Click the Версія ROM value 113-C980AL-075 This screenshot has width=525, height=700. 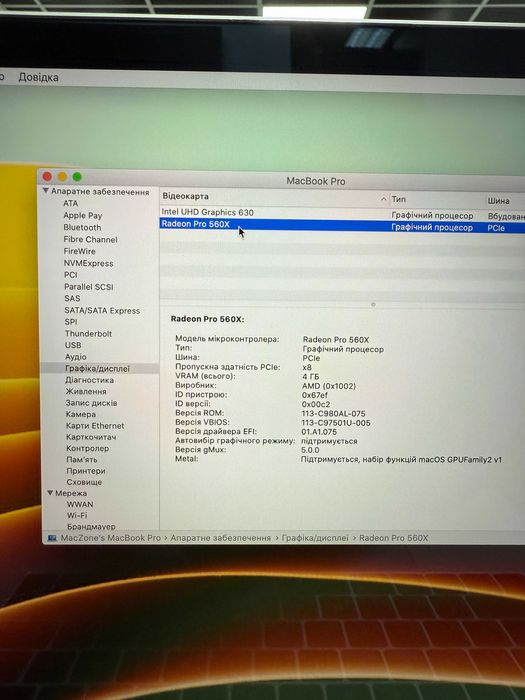(x=333, y=413)
